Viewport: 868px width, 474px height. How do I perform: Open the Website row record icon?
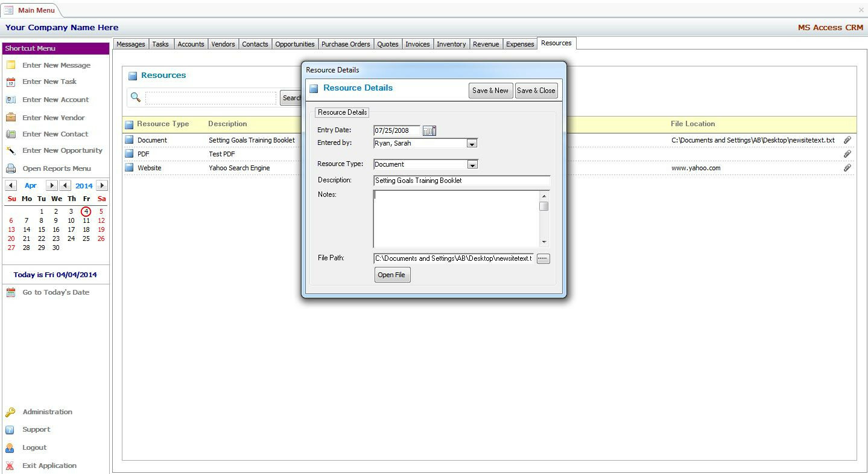[129, 167]
